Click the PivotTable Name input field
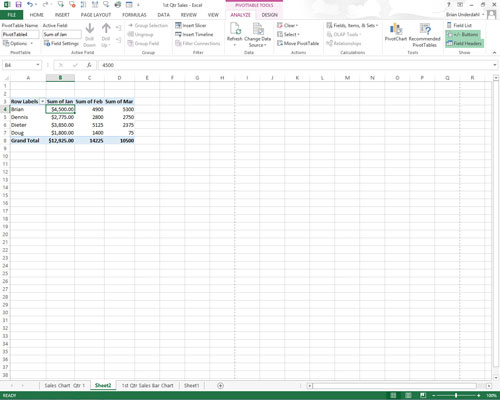 pyautogui.click(x=20, y=34)
